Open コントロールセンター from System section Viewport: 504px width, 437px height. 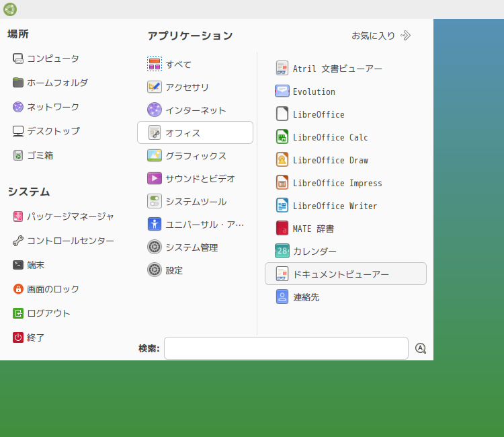pos(63,241)
